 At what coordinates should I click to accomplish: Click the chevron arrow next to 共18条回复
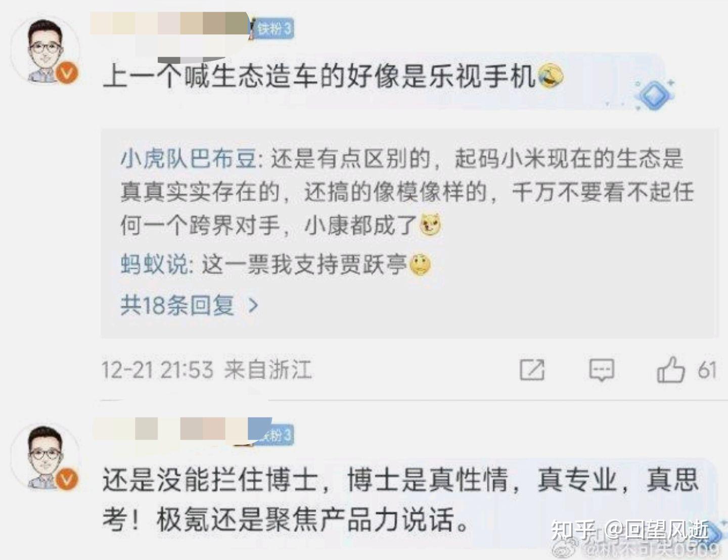pos(253,305)
